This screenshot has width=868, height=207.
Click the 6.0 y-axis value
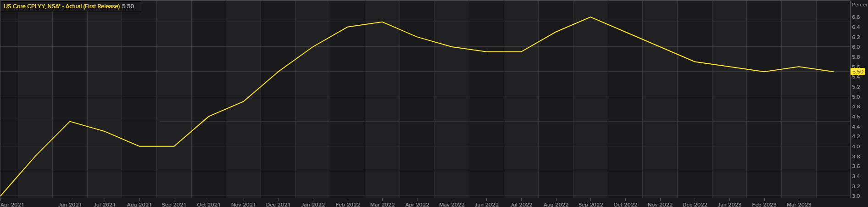(856, 47)
